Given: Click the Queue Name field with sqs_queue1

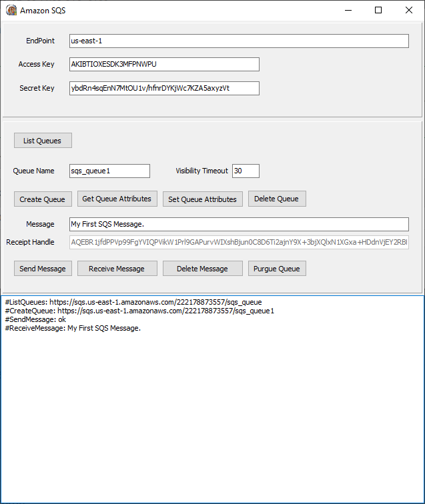Looking at the screenshot, I should coord(109,171).
